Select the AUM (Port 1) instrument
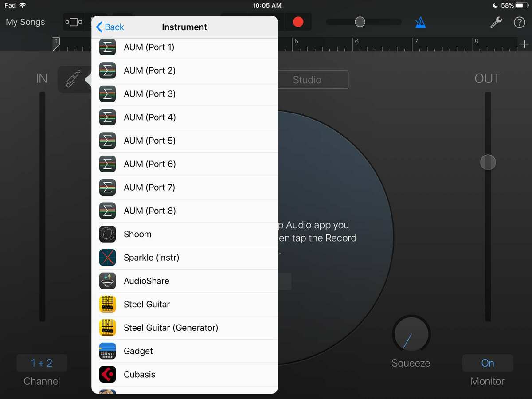 click(x=149, y=47)
